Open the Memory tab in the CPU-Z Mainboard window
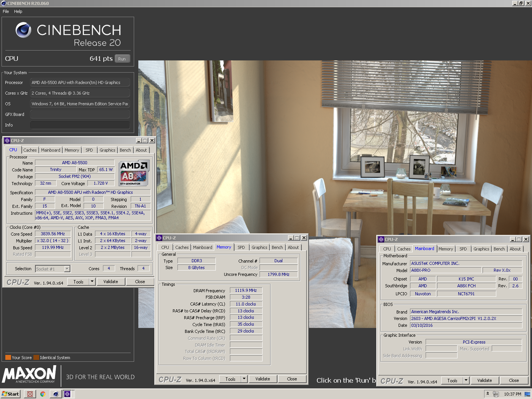This screenshot has width=532, height=399. coord(446,249)
